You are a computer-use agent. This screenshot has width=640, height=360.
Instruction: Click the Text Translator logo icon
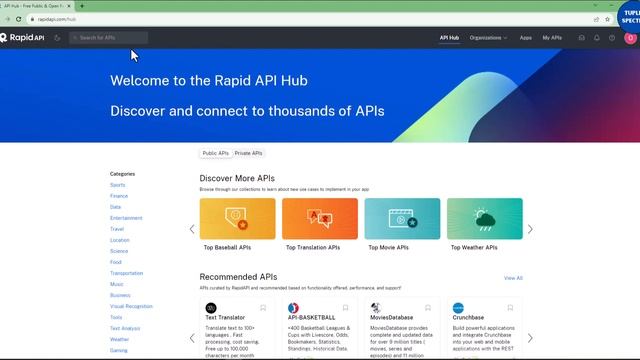point(211,308)
